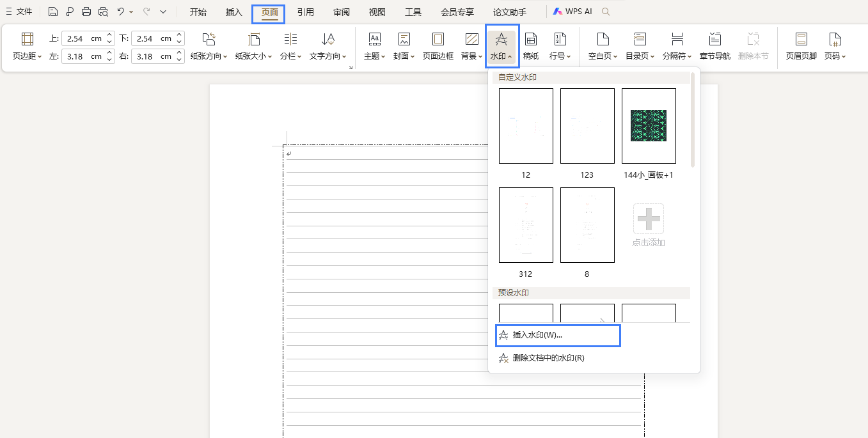Open 文字方向 text direction tool
The height and width of the screenshot is (438, 868).
328,47
